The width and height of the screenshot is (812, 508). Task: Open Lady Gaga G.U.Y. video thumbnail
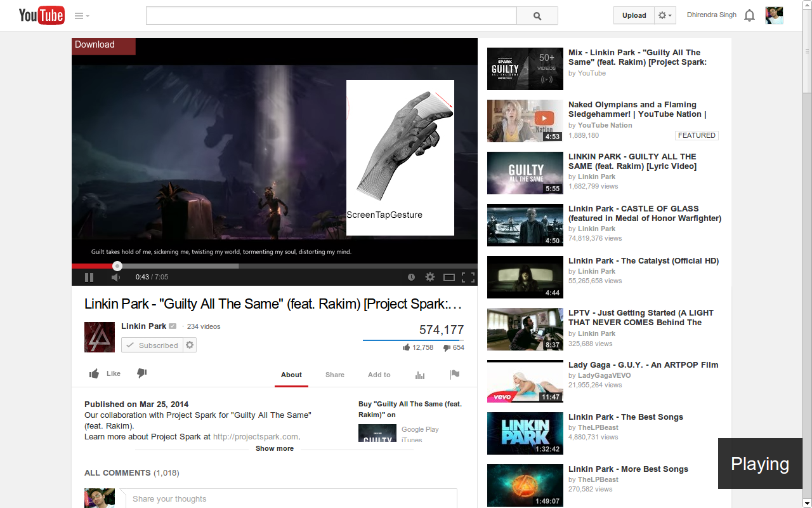[525, 381]
